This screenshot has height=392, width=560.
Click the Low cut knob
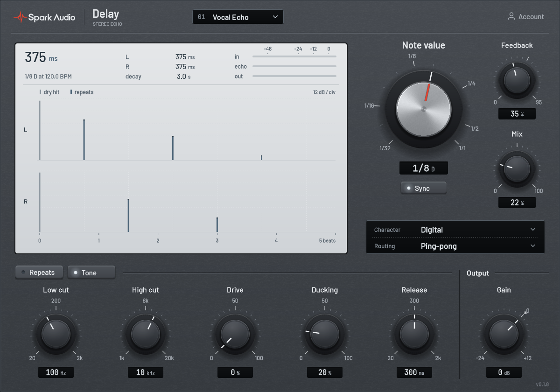click(x=56, y=334)
